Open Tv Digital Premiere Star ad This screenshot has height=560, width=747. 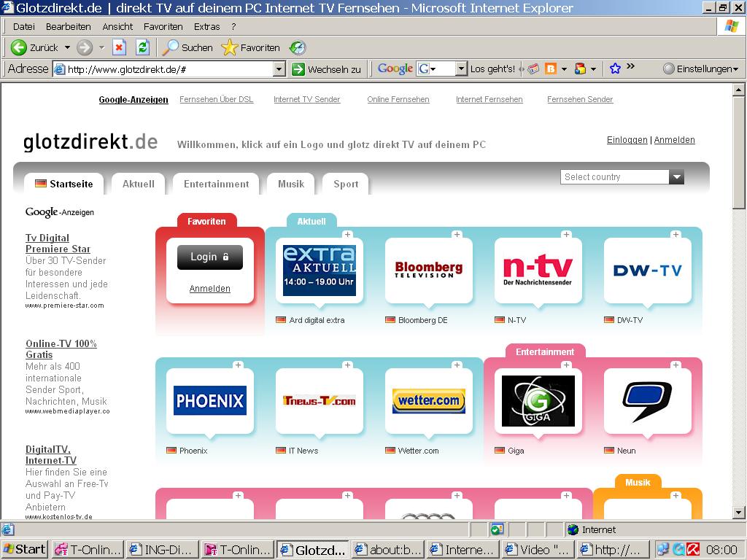(58, 244)
